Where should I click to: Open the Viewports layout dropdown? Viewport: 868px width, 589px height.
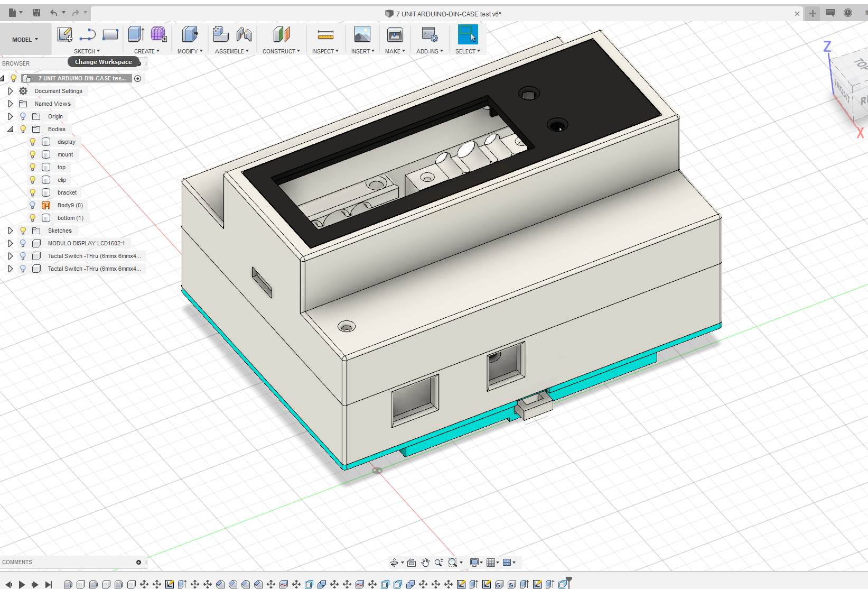509,563
